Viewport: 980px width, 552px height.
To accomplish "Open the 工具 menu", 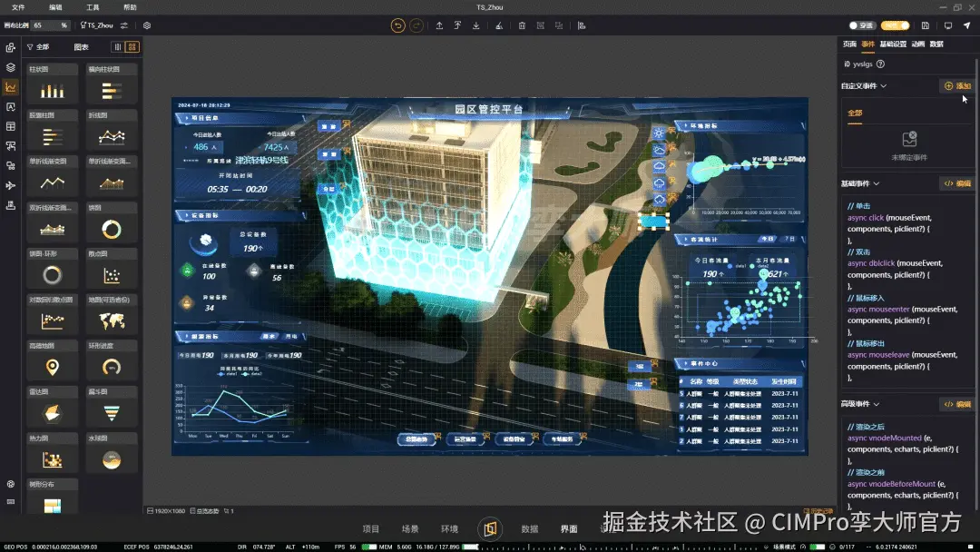I will pyautogui.click(x=93, y=7).
